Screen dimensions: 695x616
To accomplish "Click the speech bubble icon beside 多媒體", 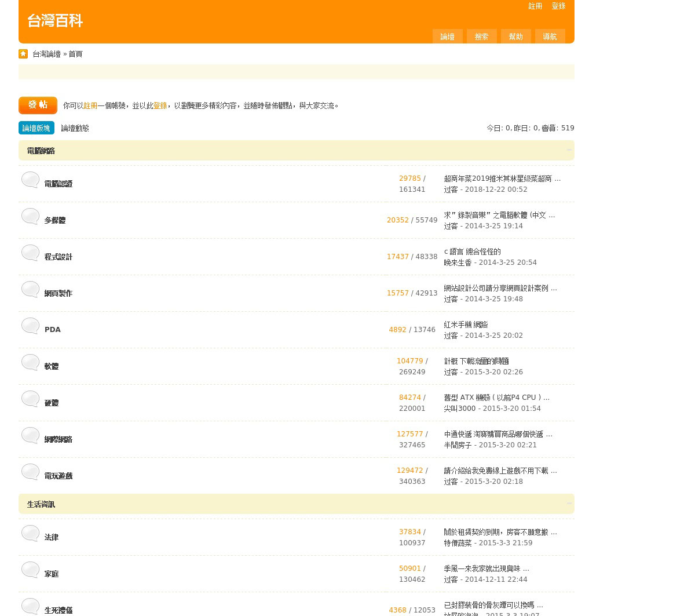I will (x=30, y=217).
